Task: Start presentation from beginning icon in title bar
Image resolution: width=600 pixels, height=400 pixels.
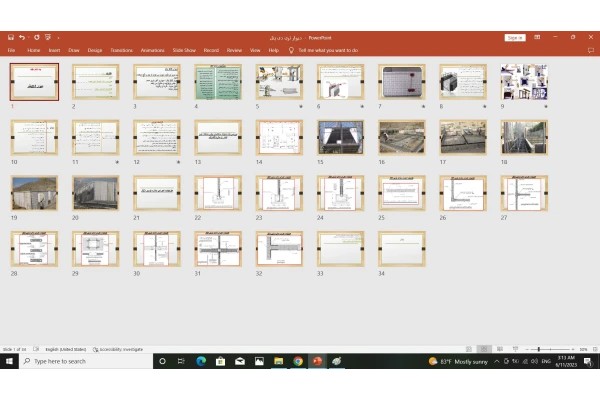Action: 48,37
